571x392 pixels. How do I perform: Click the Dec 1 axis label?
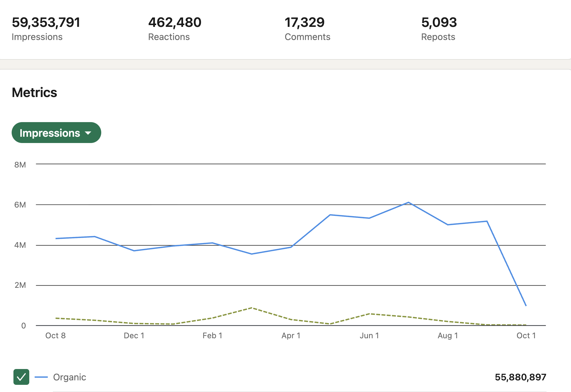[134, 336]
